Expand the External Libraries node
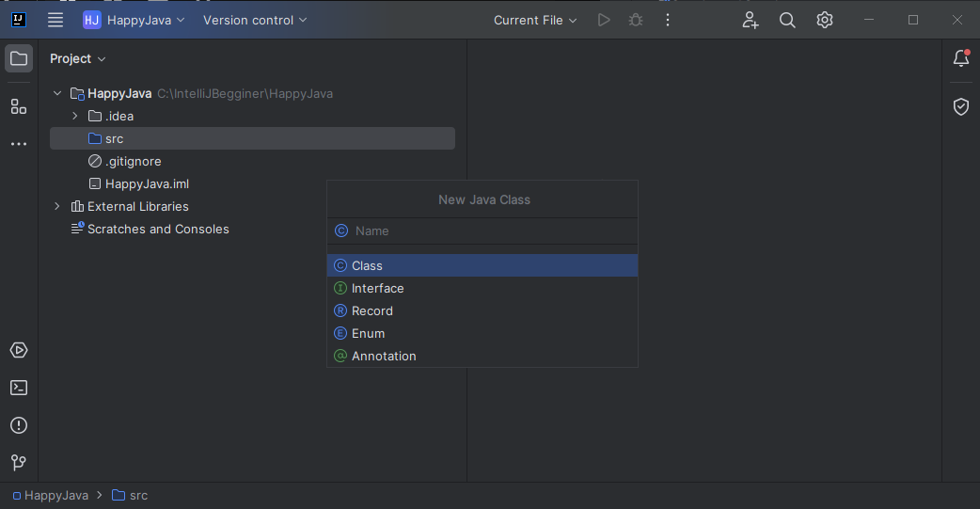 point(57,206)
